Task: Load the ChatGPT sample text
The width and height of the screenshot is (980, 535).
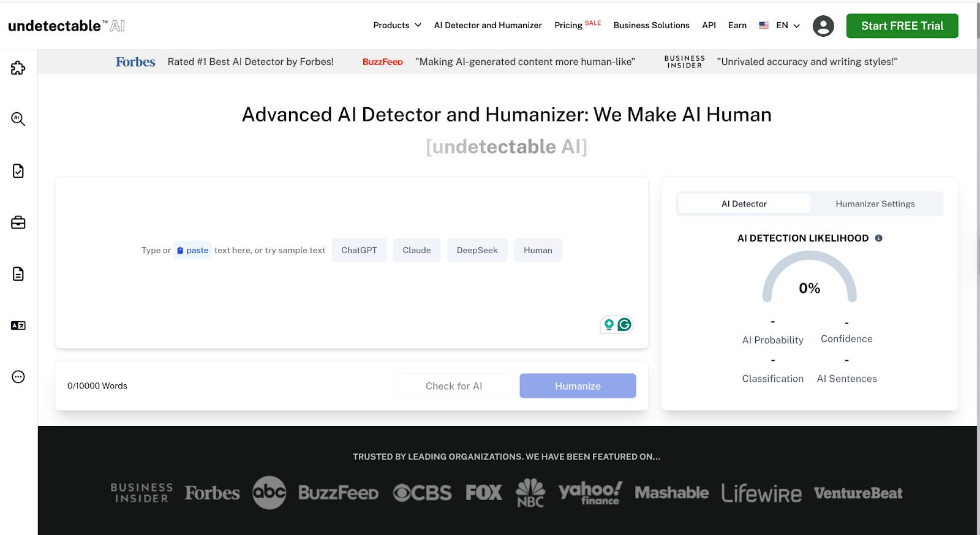Action: [359, 250]
